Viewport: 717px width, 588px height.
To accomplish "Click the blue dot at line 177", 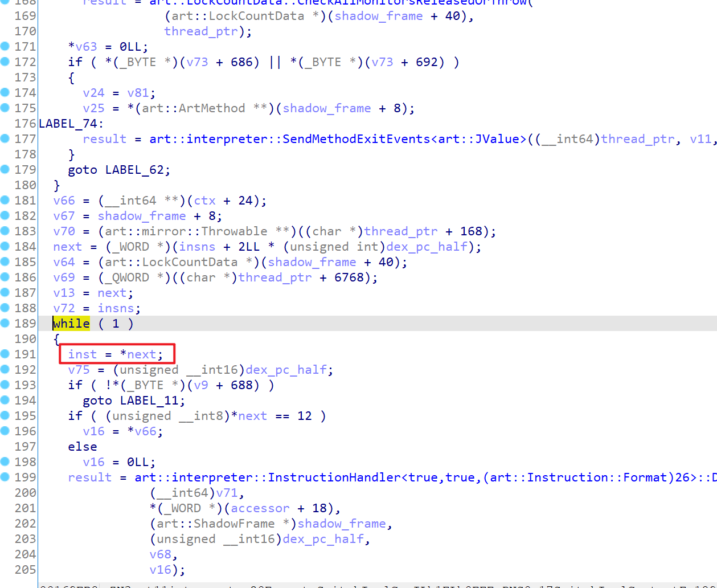I will 5,138.
